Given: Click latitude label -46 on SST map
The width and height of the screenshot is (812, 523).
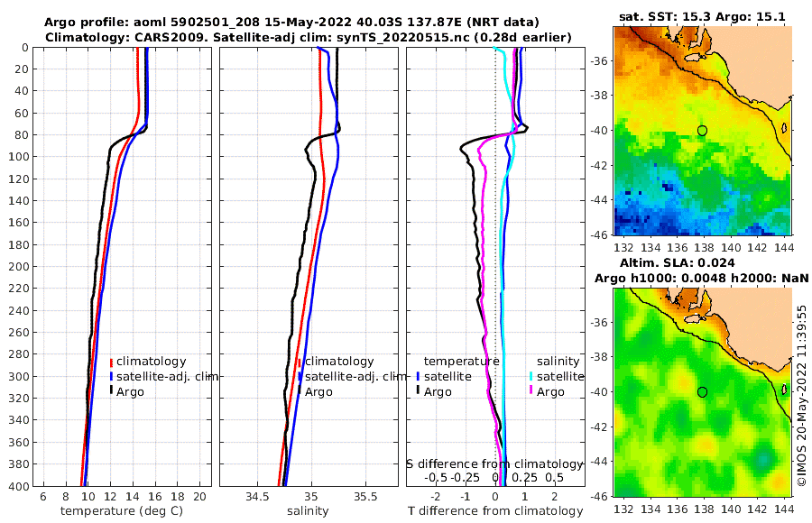Looking at the screenshot, I should 599,234.
